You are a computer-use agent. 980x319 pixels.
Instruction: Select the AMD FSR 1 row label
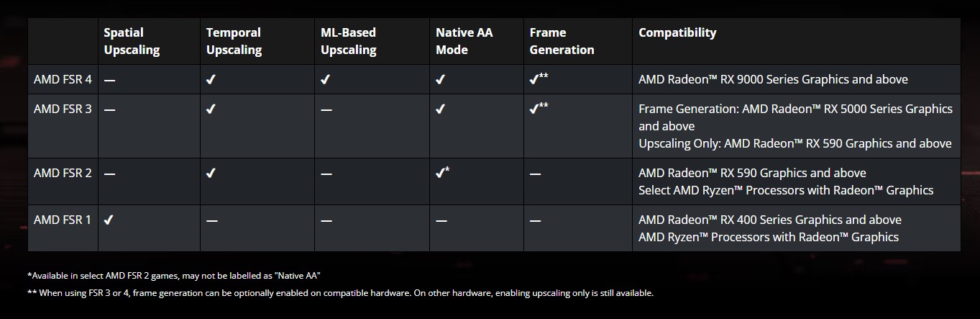[63, 220]
